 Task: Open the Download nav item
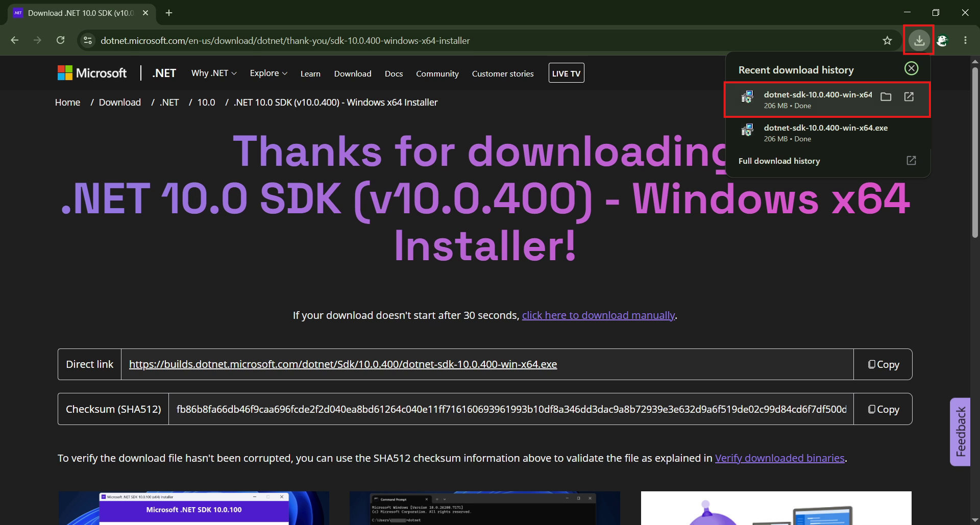coord(353,73)
